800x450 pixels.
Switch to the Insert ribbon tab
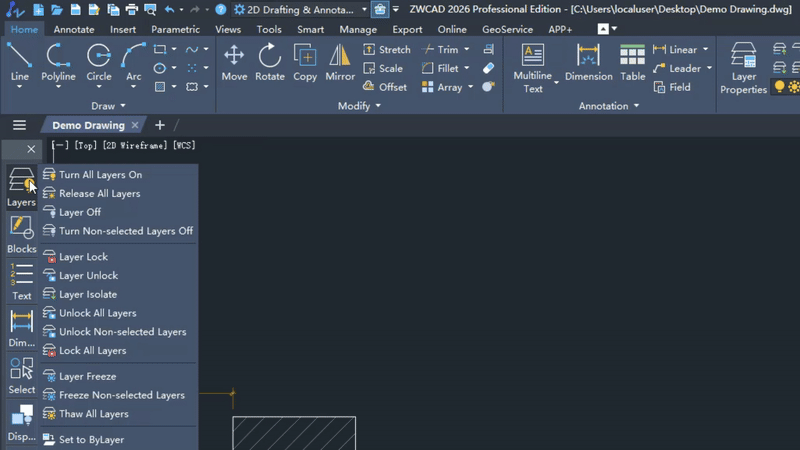[123, 30]
